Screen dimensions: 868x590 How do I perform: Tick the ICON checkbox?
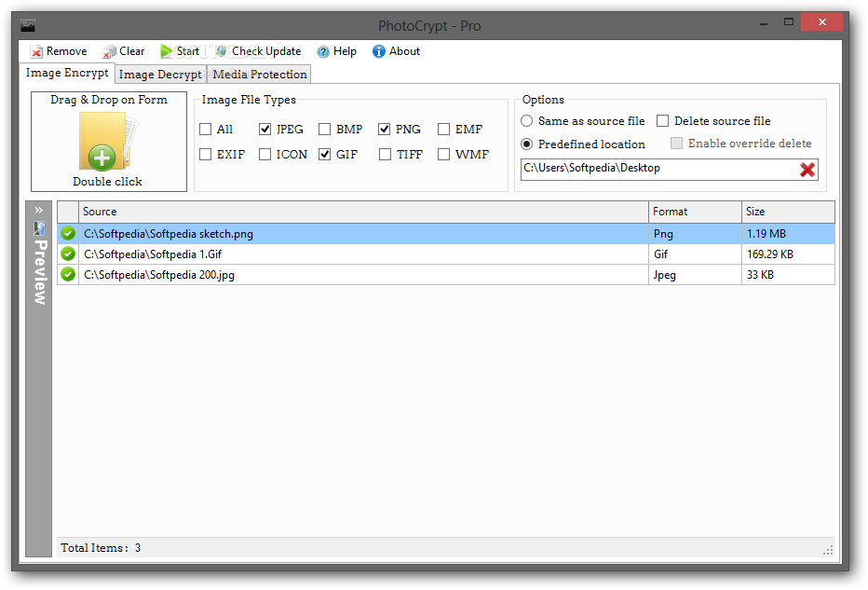point(265,154)
